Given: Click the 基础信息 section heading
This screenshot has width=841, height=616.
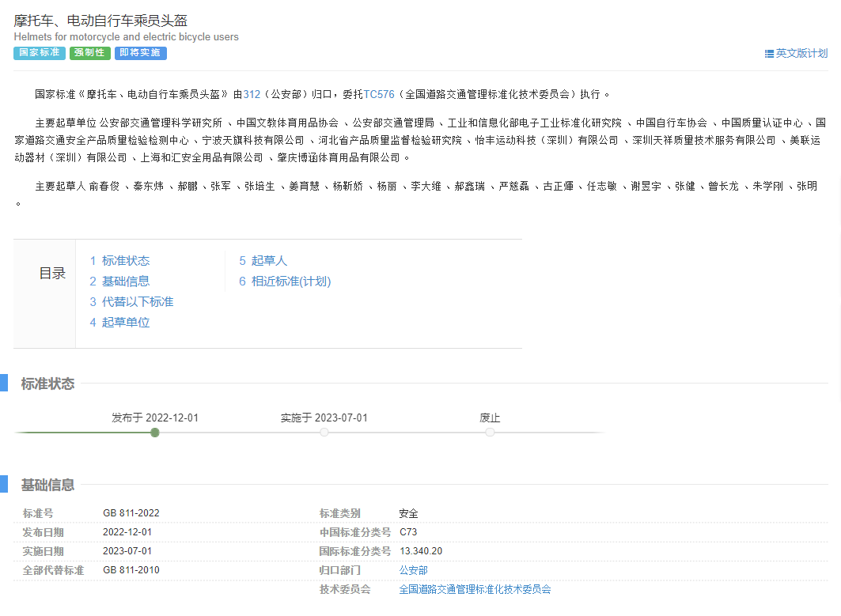Looking at the screenshot, I should (x=47, y=486).
